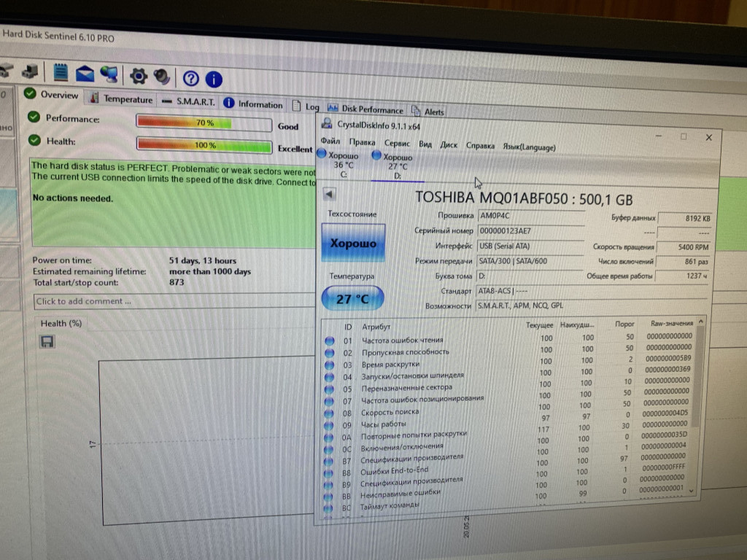
Task: Click the blue Хорошо health status button
Action: (353, 243)
